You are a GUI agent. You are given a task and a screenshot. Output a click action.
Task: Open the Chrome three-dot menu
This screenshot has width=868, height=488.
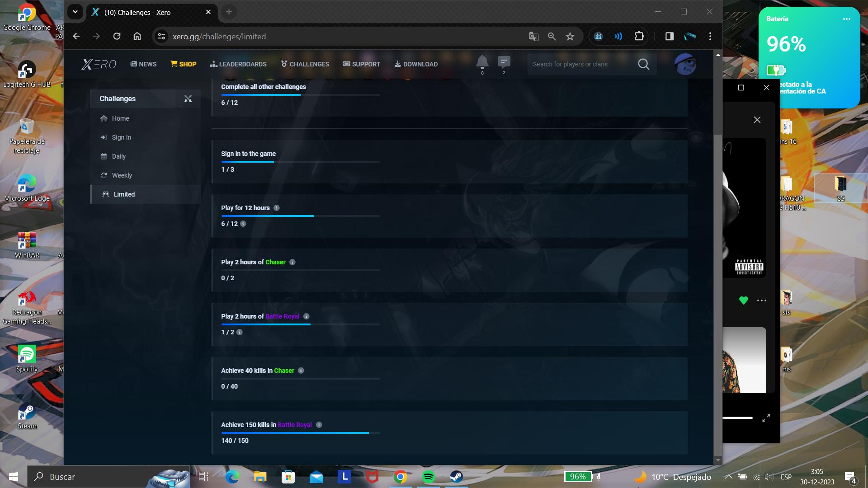click(710, 37)
